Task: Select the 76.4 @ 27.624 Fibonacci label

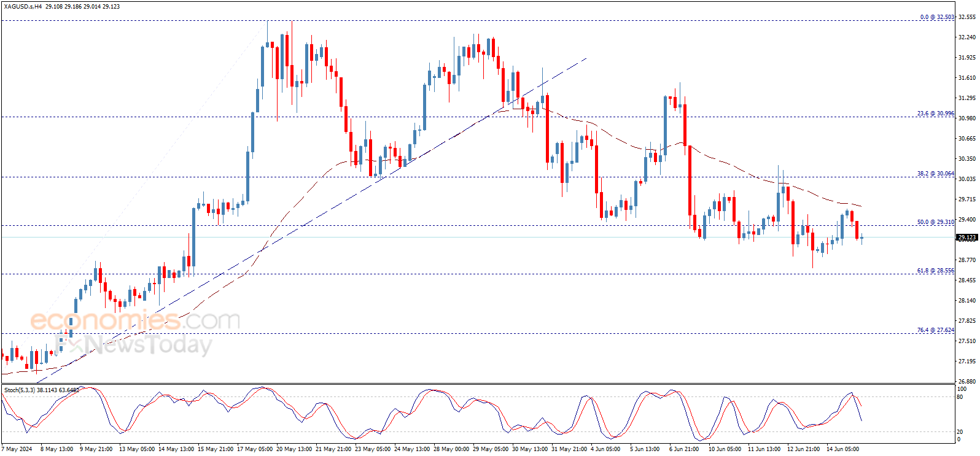Action: point(936,330)
